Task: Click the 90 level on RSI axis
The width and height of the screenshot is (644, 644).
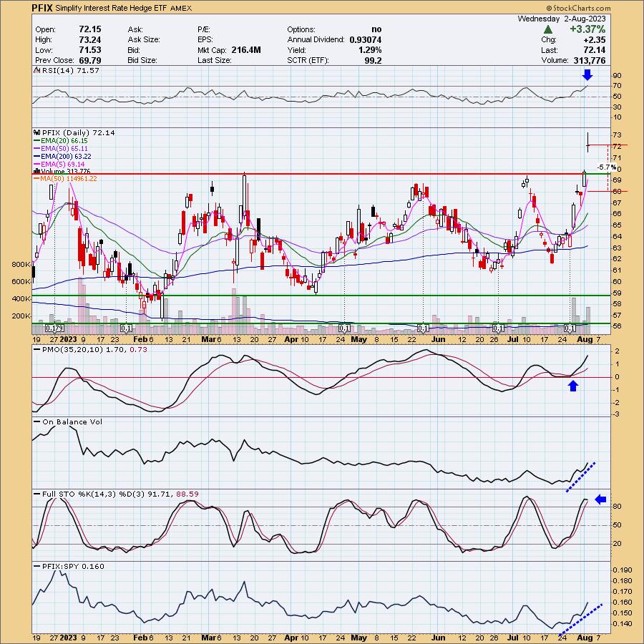Action: pyautogui.click(x=618, y=76)
